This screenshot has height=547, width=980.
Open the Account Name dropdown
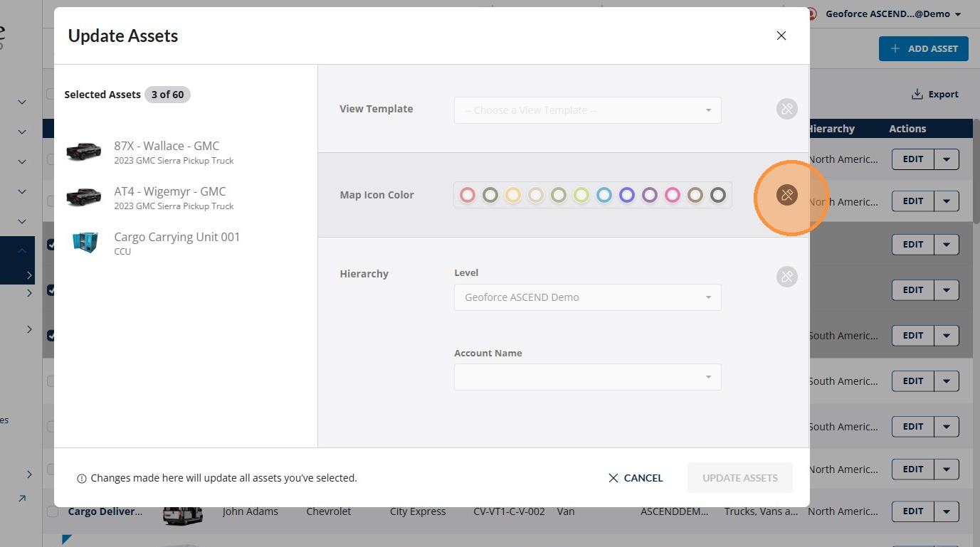(588, 377)
